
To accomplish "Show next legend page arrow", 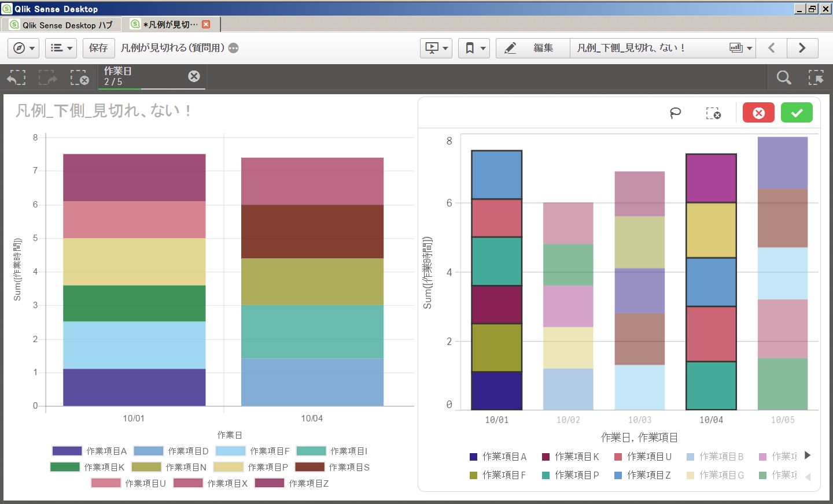I will pyautogui.click(x=808, y=455).
